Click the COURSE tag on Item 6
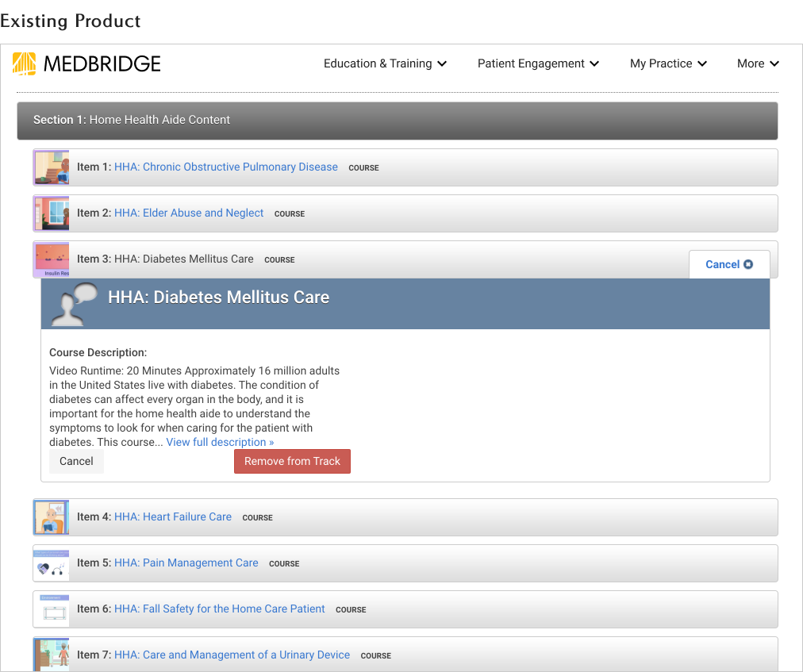803x672 pixels. 351,610
